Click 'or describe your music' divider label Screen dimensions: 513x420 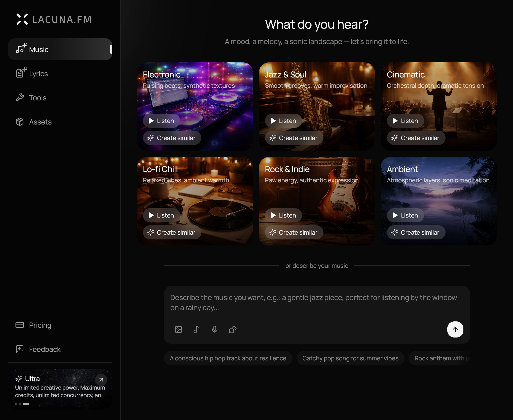317,266
